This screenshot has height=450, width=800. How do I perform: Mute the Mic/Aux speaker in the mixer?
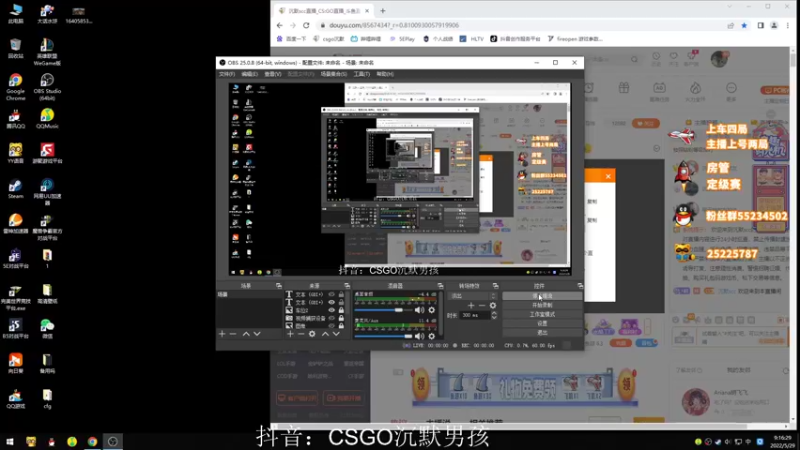[x=419, y=336]
